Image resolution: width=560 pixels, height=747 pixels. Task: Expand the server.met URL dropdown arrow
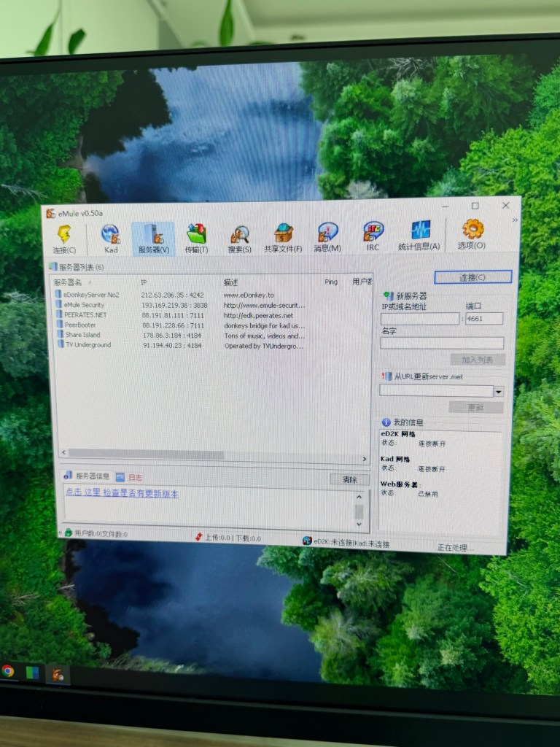[x=498, y=392]
